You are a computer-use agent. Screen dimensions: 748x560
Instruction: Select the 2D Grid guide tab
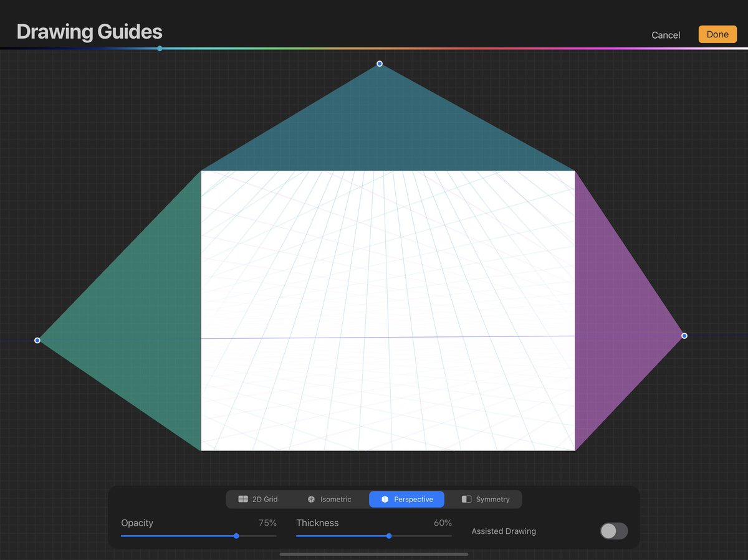point(258,500)
